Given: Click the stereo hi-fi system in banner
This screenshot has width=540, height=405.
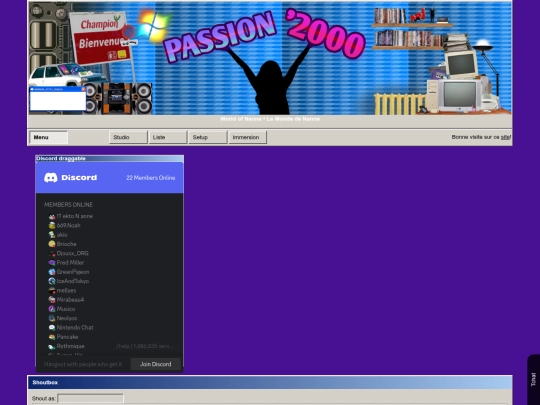Looking at the screenshot, I should 117,98.
